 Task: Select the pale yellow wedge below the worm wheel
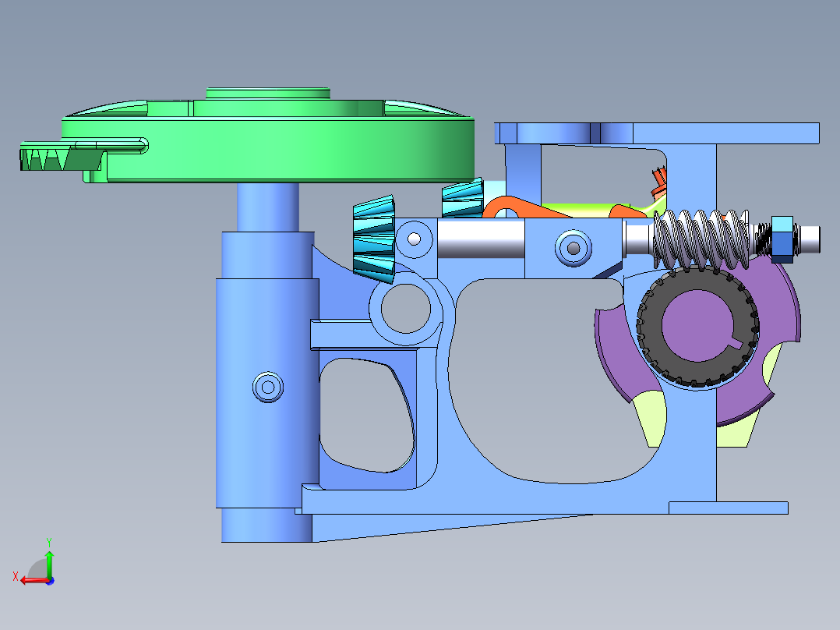click(650, 418)
